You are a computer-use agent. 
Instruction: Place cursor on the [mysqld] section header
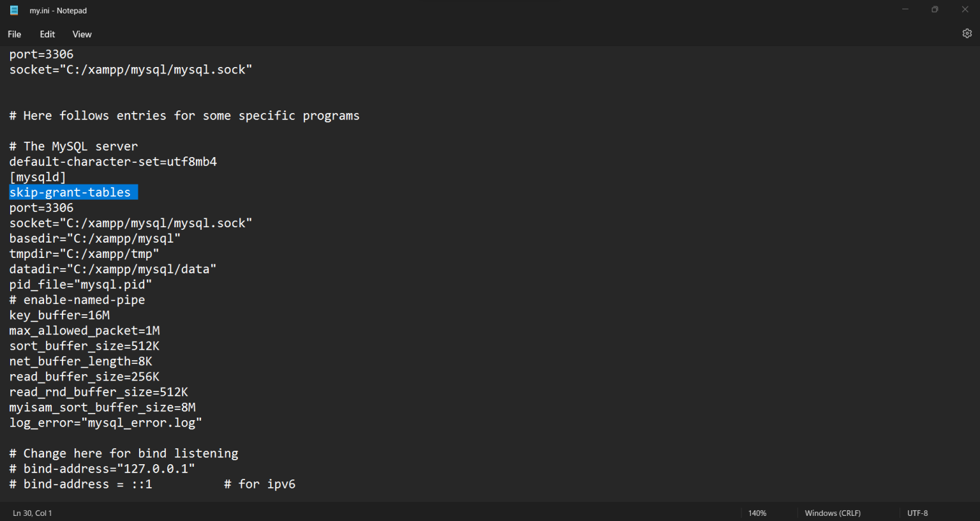[x=38, y=176]
